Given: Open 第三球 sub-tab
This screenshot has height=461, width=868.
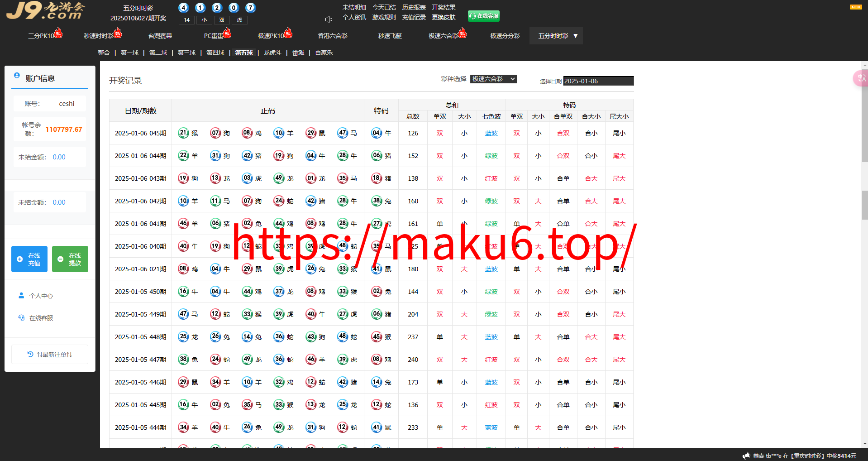Looking at the screenshot, I should click(186, 53).
